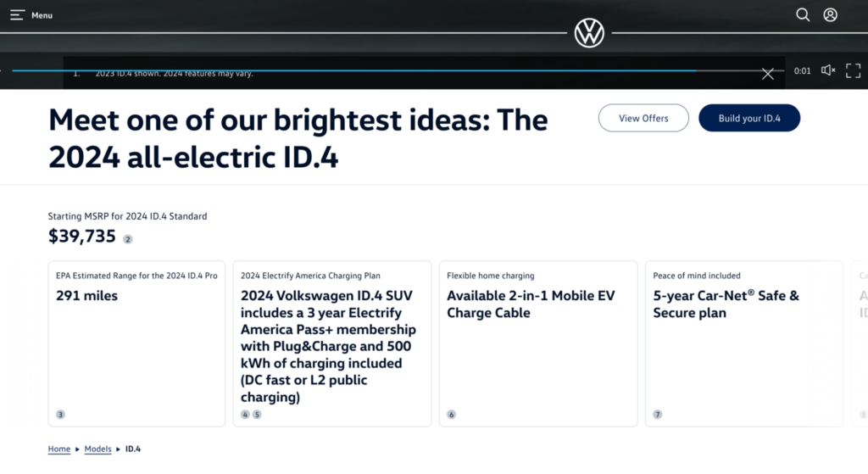This screenshot has width=868, height=474.
Task: Open footnote 7 on the Car-Net card
Action: coord(657,414)
